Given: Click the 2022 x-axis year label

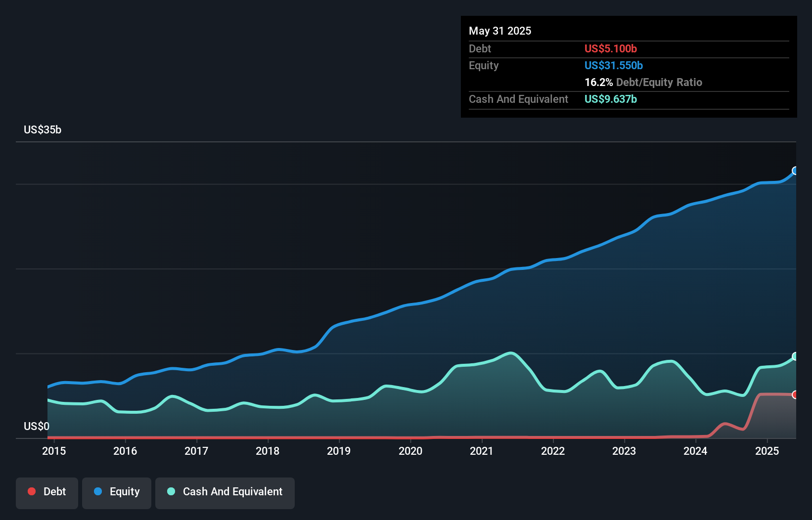Looking at the screenshot, I should coord(553,451).
